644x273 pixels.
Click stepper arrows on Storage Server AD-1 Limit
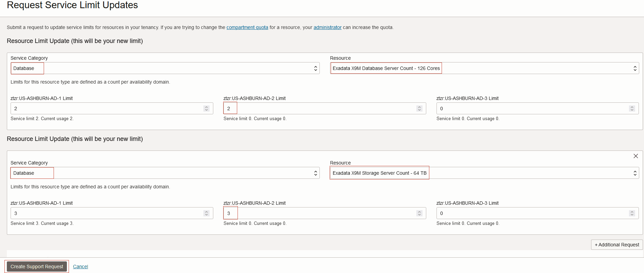pyautogui.click(x=206, y=213)
